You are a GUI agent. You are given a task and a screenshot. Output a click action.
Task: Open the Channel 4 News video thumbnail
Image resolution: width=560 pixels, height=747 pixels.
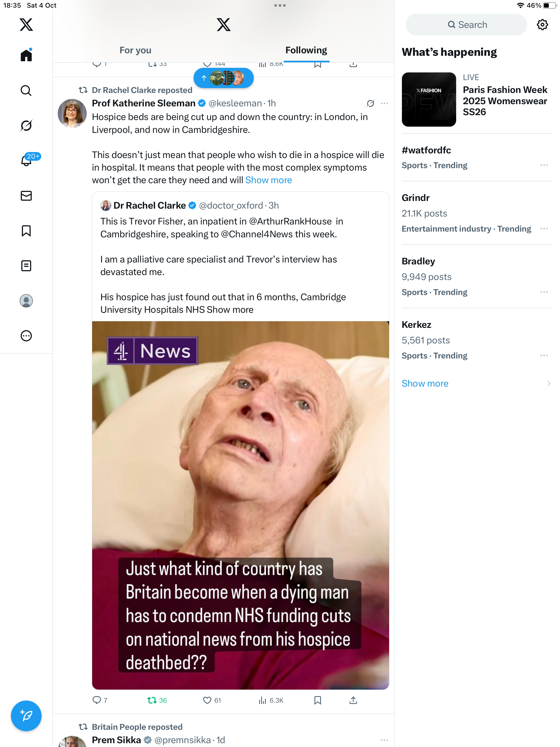pos(240,505)
